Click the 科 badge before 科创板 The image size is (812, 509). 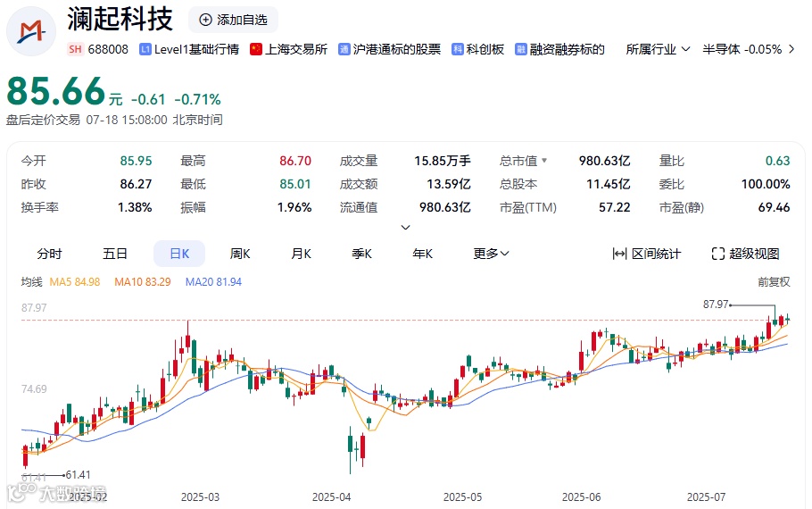[x=457, y=49]
